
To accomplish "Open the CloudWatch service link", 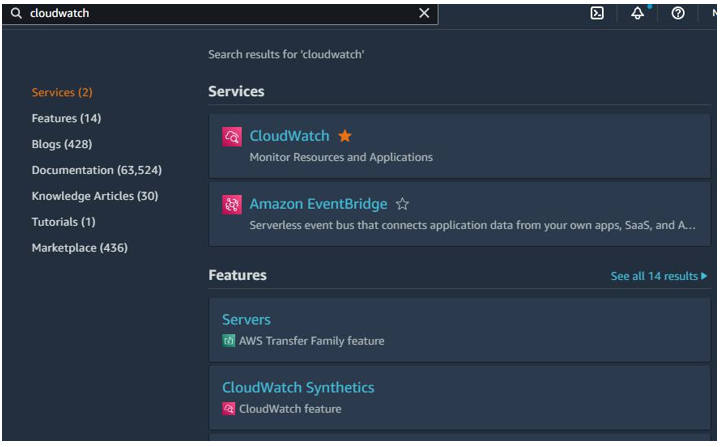I will [289, 136].
